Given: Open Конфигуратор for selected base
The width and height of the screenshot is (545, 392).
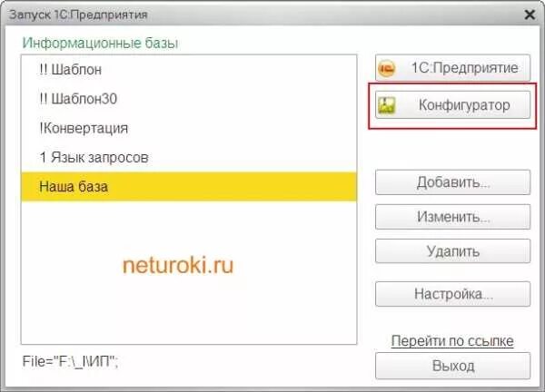Looking at the screenshot, I should click(x=452, y=105).
